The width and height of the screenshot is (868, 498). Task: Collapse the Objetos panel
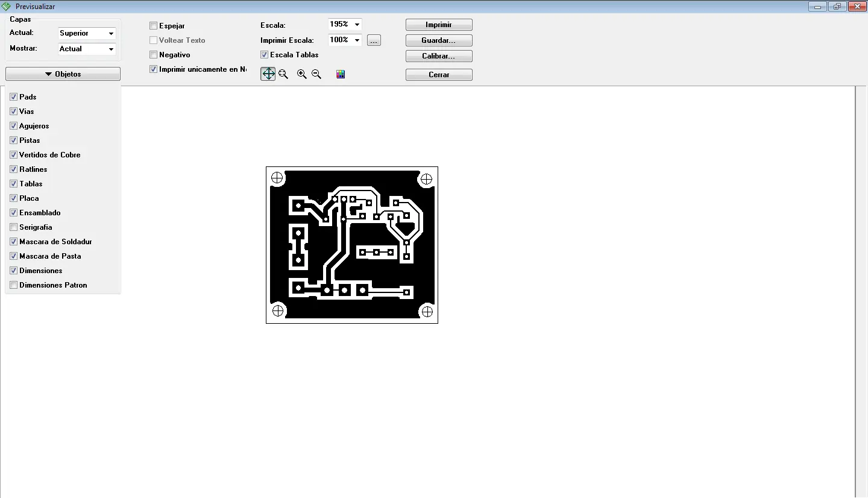pos(63,74)
